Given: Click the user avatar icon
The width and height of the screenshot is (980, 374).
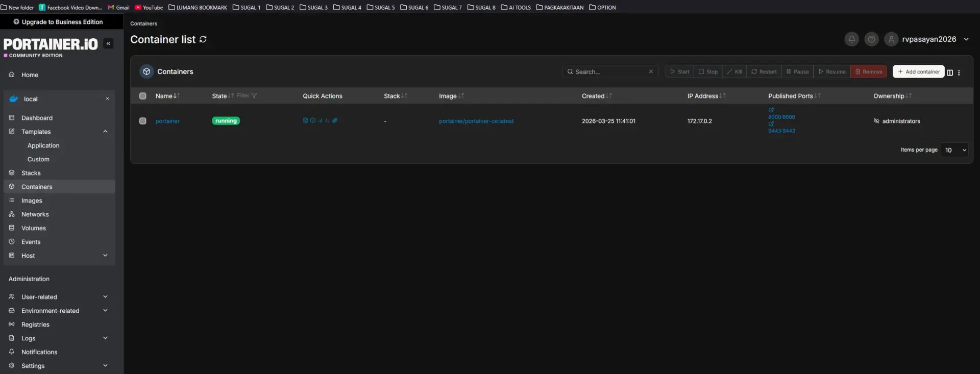Looking at the screenshot, I should (x=891, y=39).
